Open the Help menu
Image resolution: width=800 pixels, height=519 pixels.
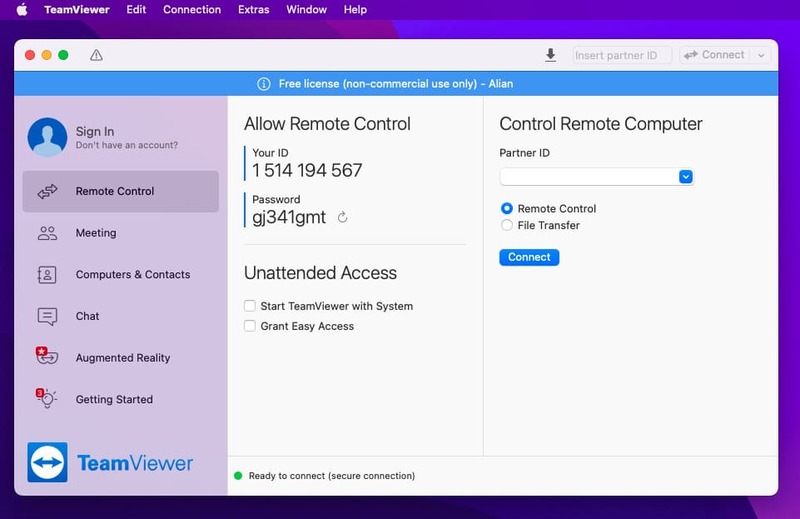(355, 10)
